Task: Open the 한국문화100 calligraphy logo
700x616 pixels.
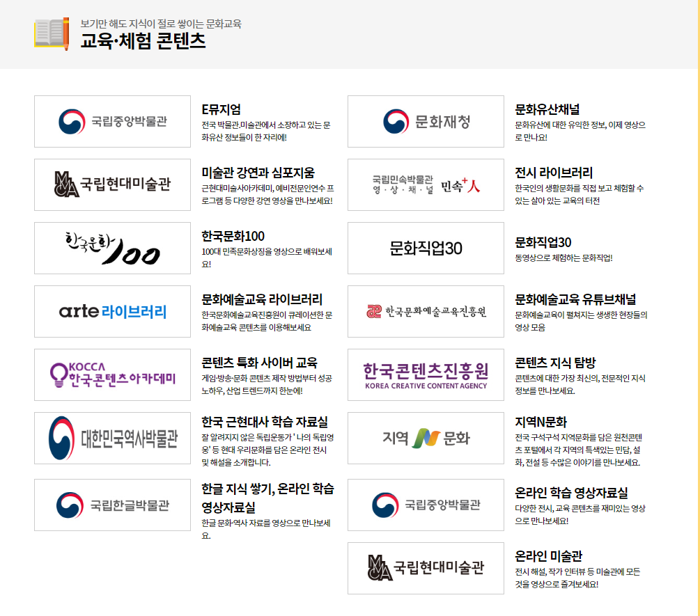Action: (113, 248)
